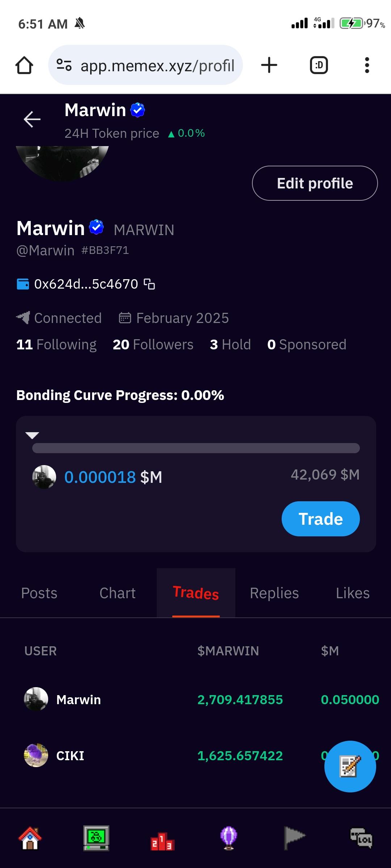Screen dimensions: 391x868
Task: Open the home house icon in bottom nav
Action: point(30,838)
